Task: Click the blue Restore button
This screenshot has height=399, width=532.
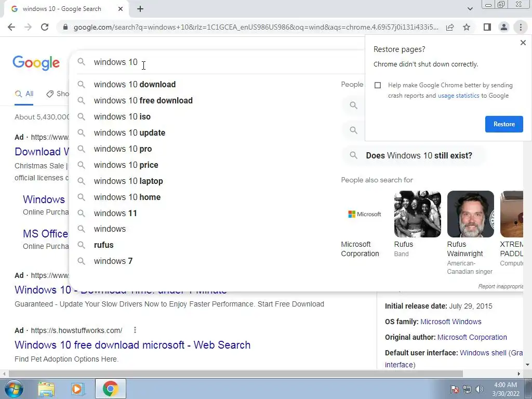Action: point(504,124)
